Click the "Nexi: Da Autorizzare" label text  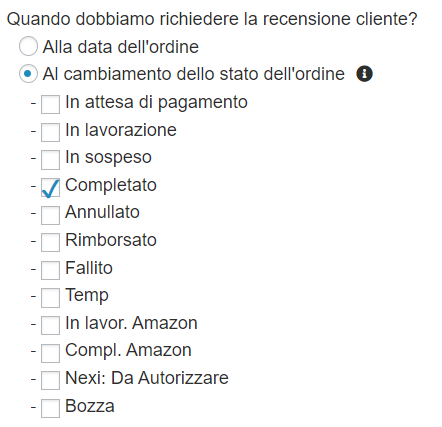point(147,378)
